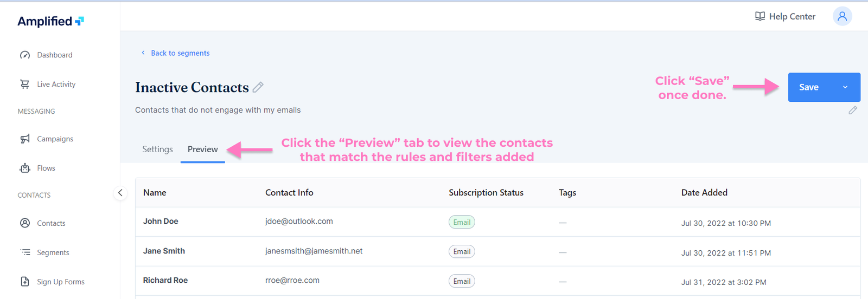This screenshot has width=868, height=299.
Task: Click the Contacts person icon
Action: 25,223
